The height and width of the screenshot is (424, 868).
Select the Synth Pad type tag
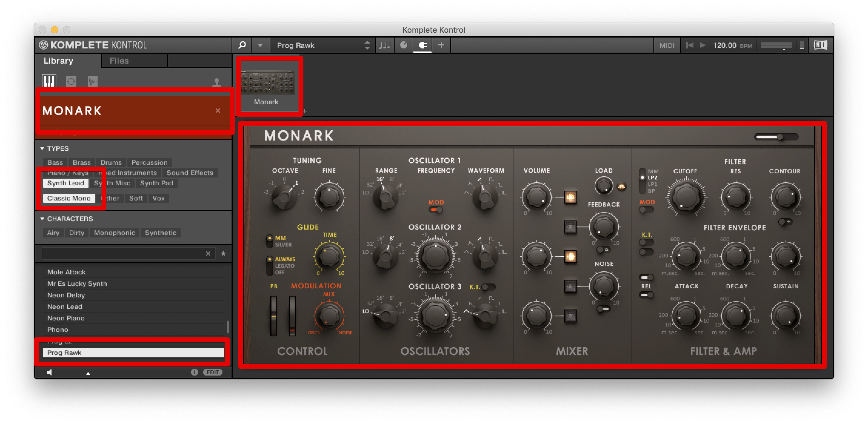coord(156,183)
